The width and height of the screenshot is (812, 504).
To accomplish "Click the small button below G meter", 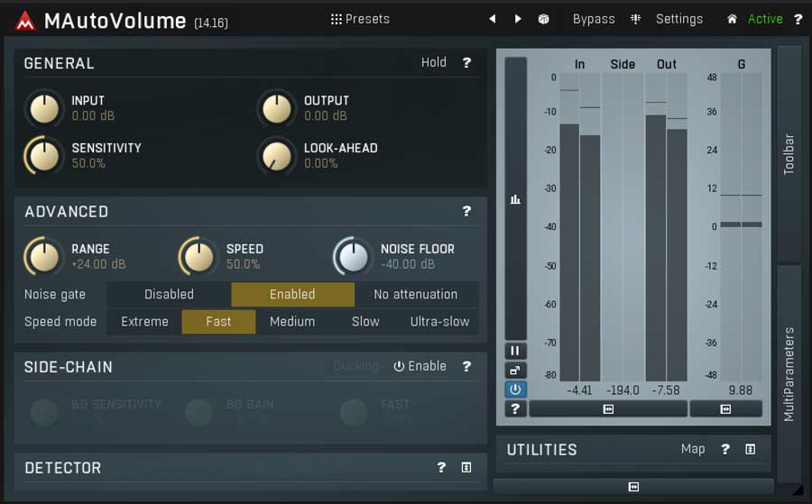I will (726, 409).
